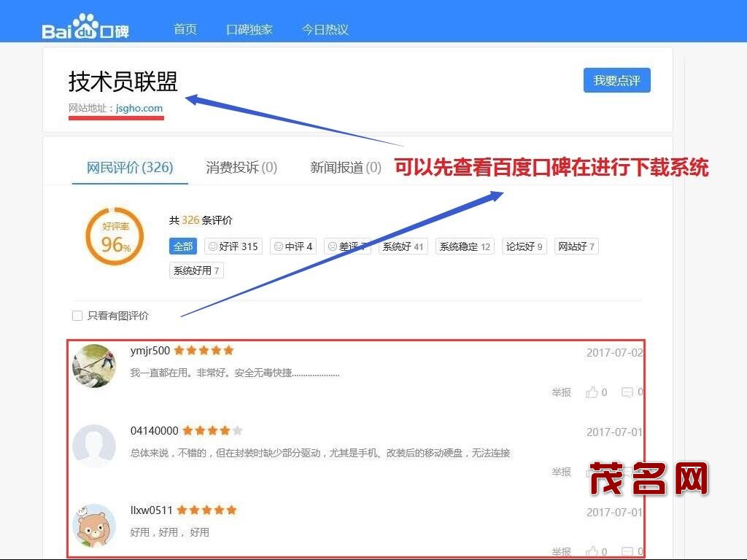Select the 全部 review filter
747x560 pixels.
[x=183, y=246]
